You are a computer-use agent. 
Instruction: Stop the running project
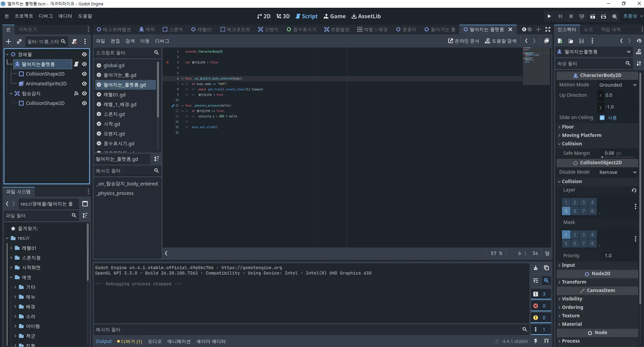click(571, 16)
